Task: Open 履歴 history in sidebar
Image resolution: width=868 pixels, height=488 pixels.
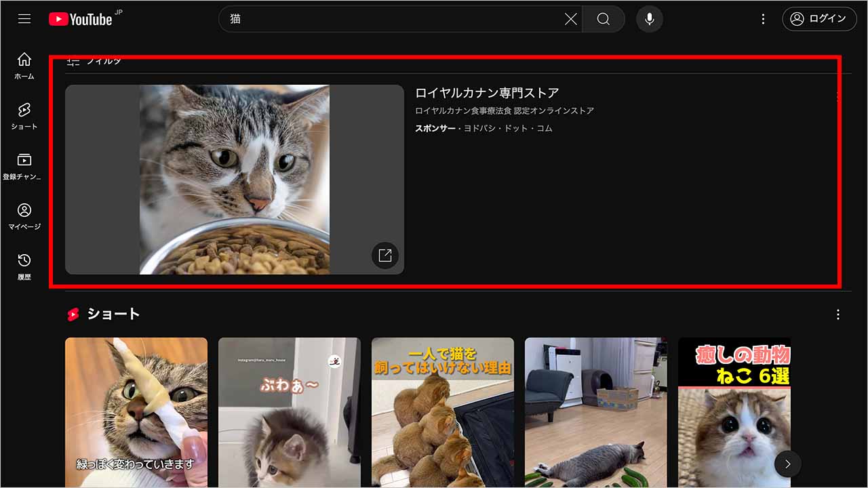Action: coord(24,267)
